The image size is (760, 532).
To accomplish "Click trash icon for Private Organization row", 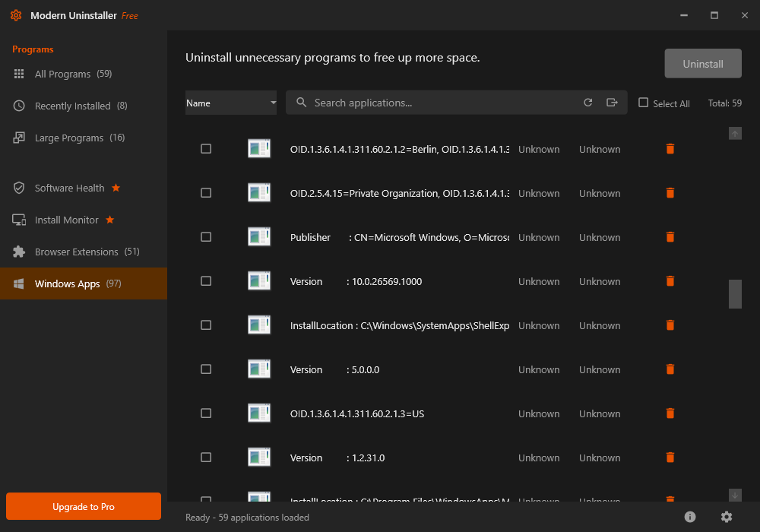I will 670,193.
